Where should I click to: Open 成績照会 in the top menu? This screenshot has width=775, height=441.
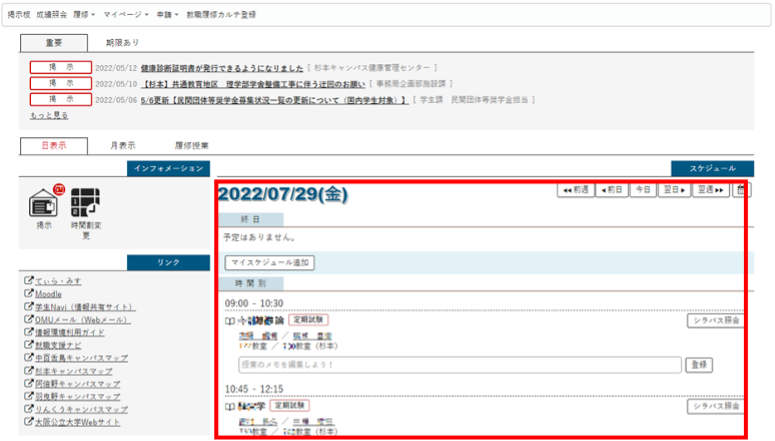[51, 15]
